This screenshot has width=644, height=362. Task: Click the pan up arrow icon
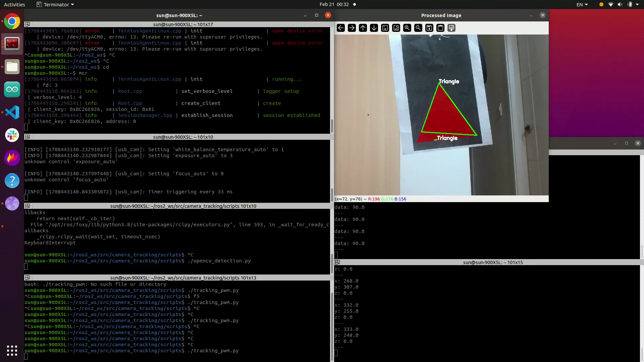coord(363,28)
